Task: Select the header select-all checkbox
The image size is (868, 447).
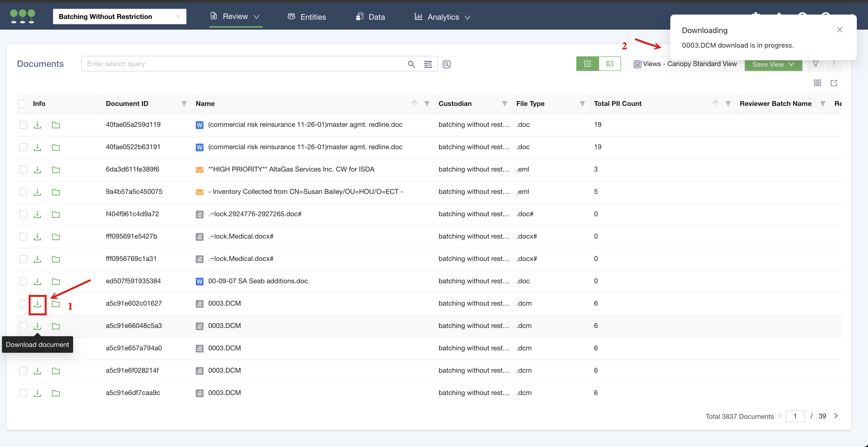Action: click(23, 104)
